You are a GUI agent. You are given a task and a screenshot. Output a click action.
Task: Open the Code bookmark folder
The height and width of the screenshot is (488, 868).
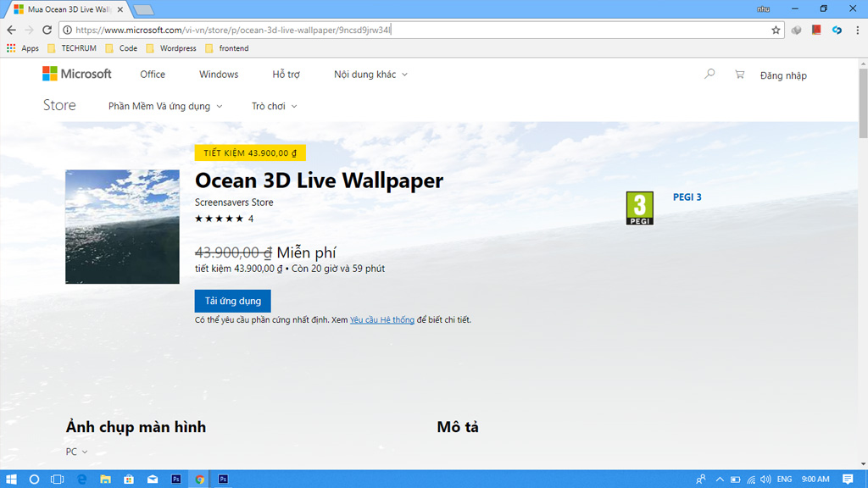click(121, 48)
